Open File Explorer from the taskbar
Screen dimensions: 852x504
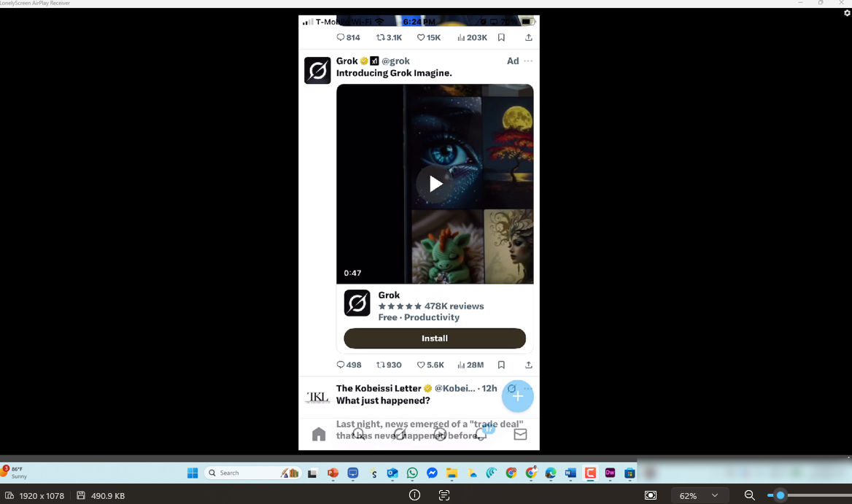point(452,473)
